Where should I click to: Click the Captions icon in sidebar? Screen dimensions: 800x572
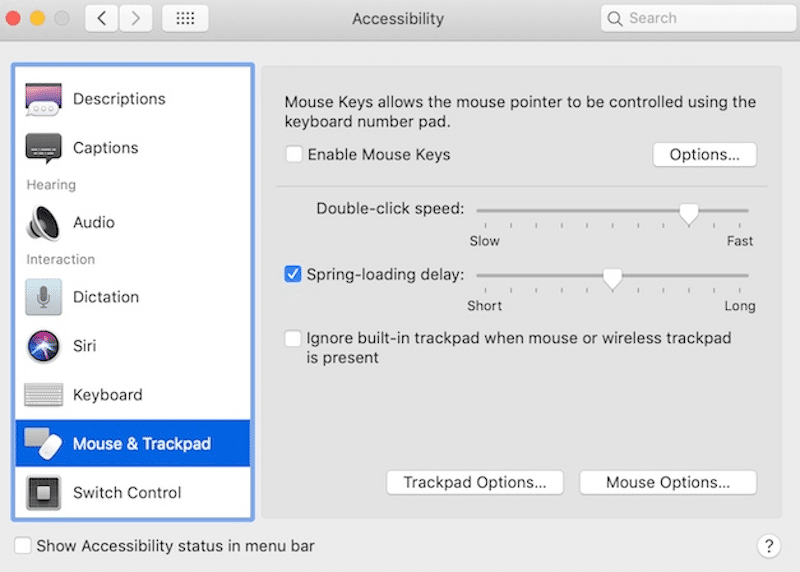pos(43,148)
